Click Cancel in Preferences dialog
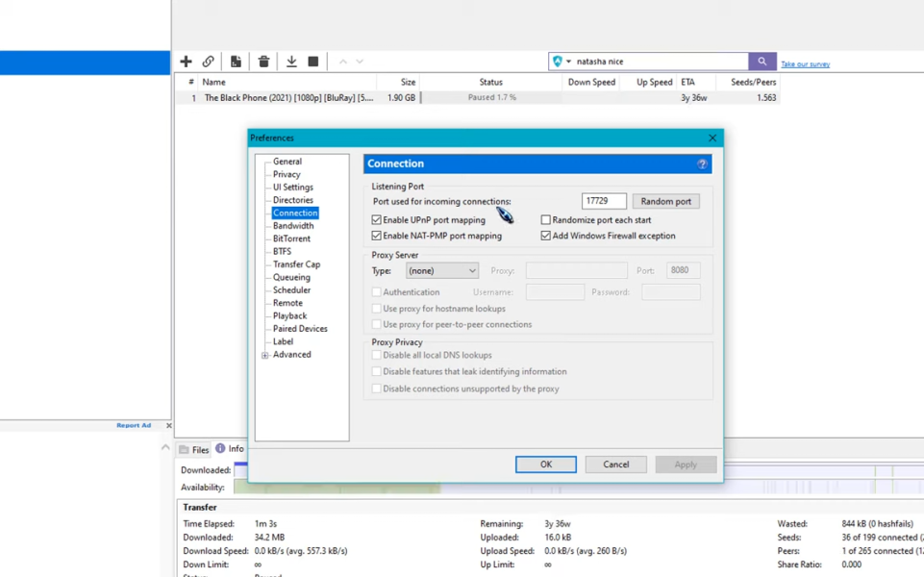The width and height of the screenshot is (924, 577). coord(615,464)
